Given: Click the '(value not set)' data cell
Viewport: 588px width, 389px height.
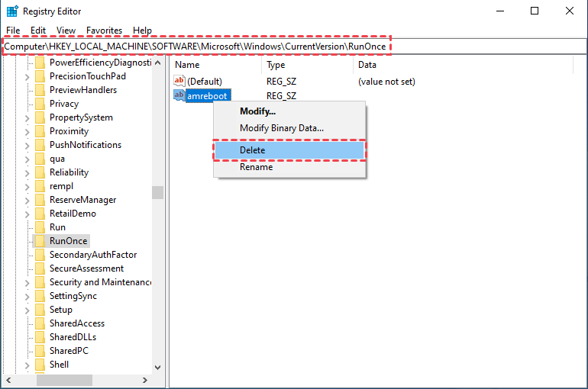Looking at the screenshot, I should [386, 82].
